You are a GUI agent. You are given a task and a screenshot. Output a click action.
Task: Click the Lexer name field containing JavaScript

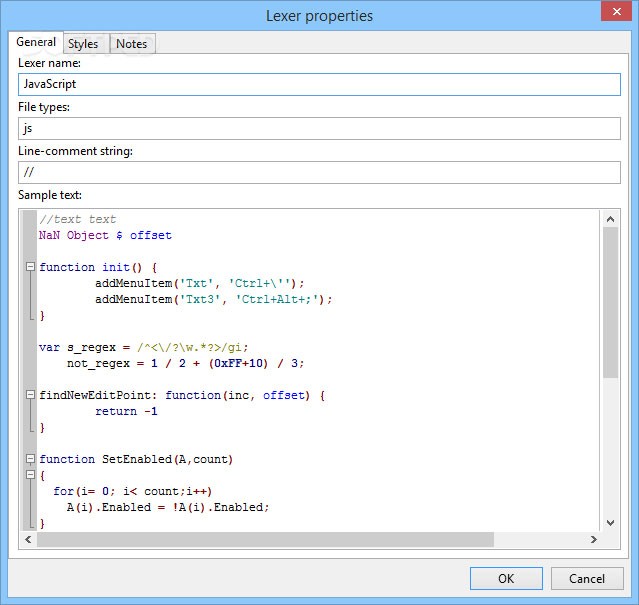[x=319, y=85]
